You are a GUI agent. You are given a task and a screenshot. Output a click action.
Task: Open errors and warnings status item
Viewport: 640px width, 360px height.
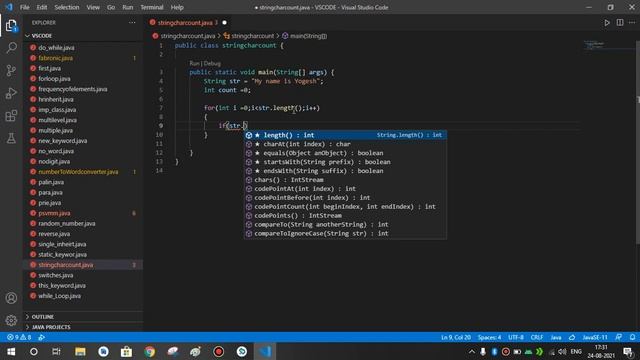click(19, 337)
